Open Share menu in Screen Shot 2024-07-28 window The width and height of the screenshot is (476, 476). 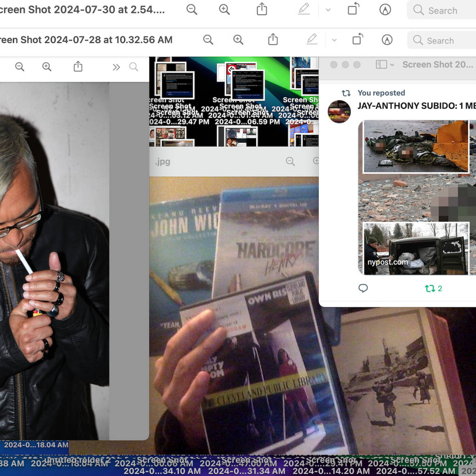pos(273,39)
